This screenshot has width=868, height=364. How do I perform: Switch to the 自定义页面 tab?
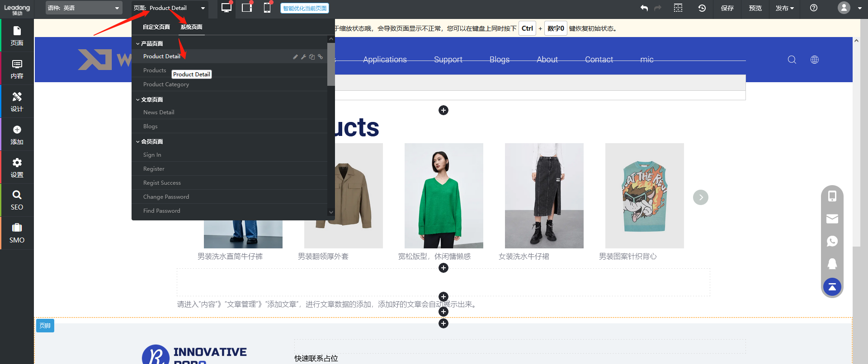click(x=156, y=27)
